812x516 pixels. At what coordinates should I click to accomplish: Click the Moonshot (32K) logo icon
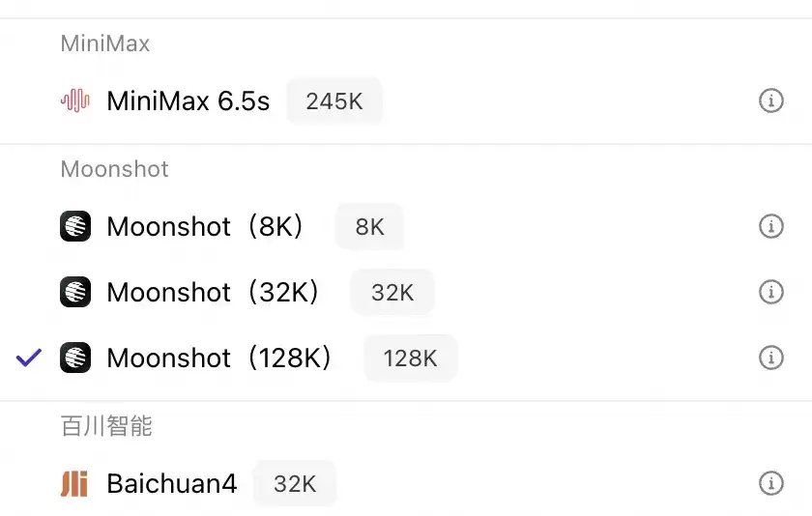(x=75, y=292)
